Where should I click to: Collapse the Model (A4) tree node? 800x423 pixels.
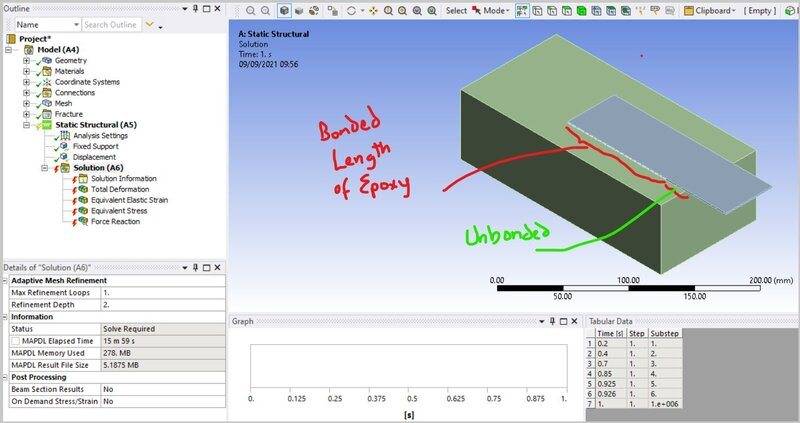pos(8,49)
